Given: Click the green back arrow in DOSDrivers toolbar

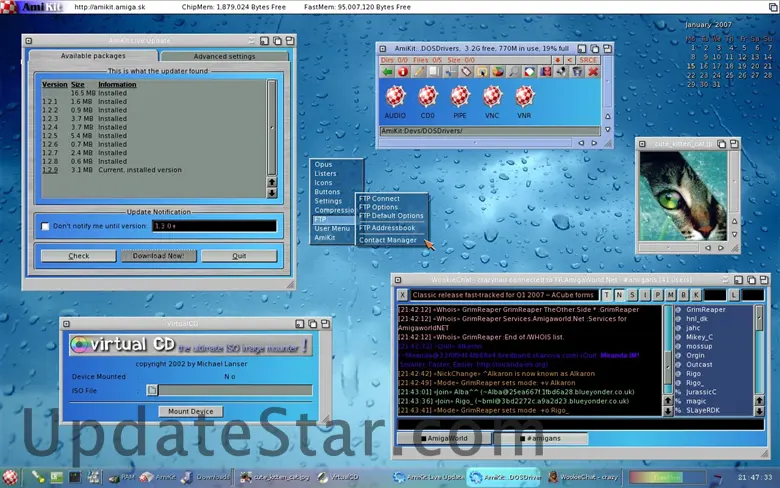Looking at the screenshot, I should click(x=387, y=72).
